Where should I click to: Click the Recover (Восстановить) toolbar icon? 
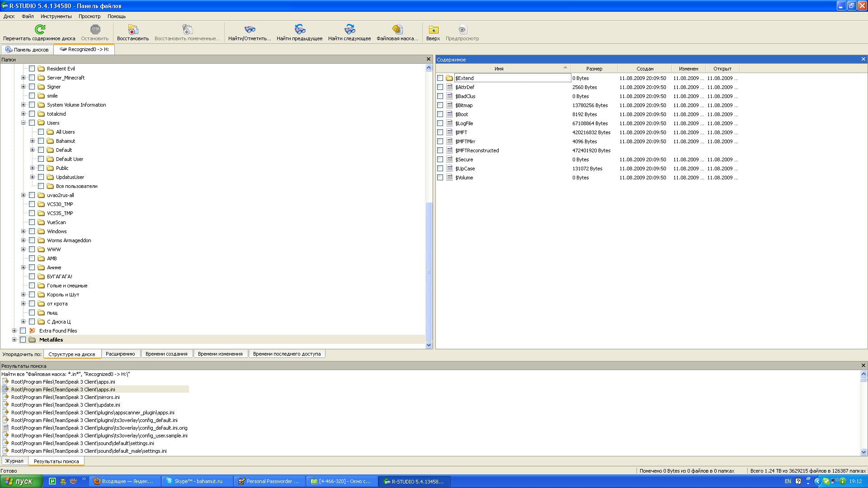(x=133, y=29)
